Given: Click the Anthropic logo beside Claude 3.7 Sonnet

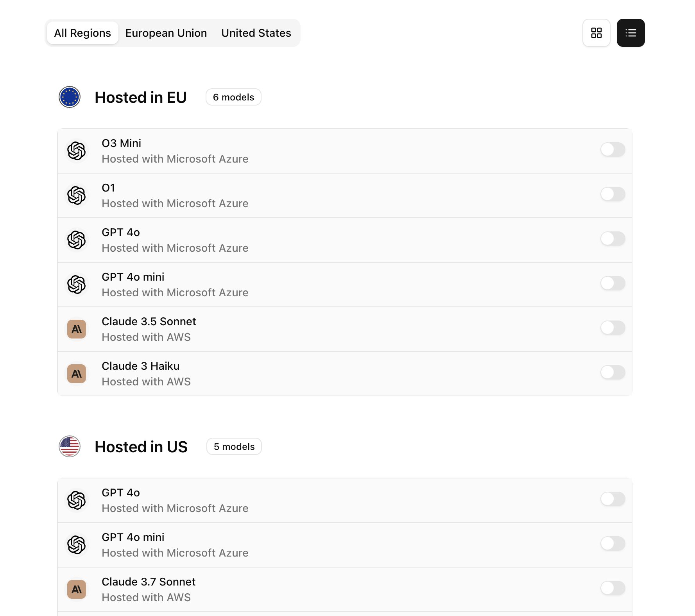Looking at the screenshot, I should [x=77, y=589].
